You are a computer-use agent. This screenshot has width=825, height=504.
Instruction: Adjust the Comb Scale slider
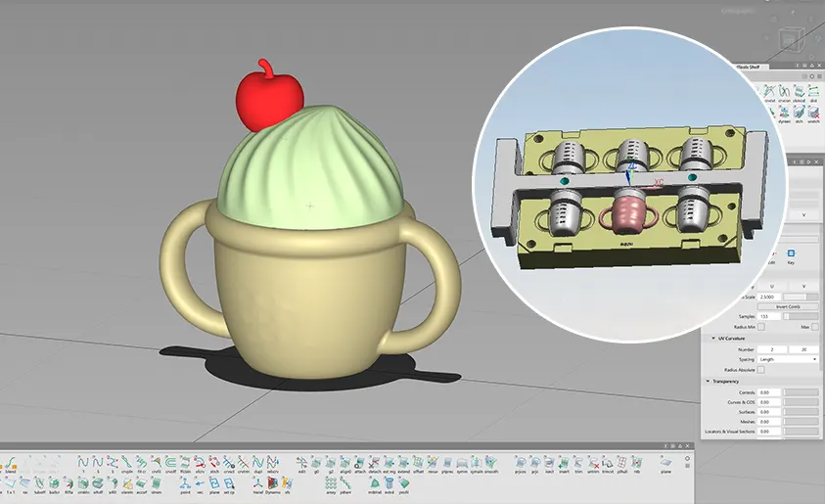coord(801,298)
